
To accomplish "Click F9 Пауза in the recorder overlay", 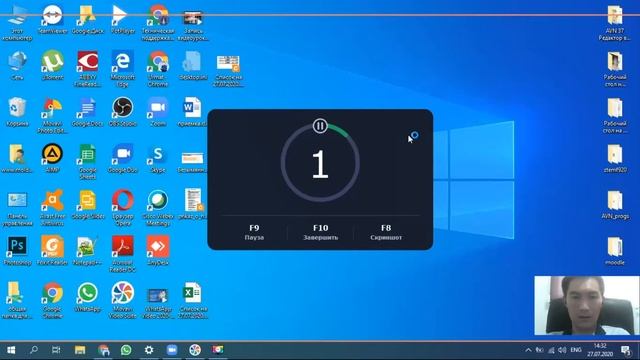I will pos(254,232).
